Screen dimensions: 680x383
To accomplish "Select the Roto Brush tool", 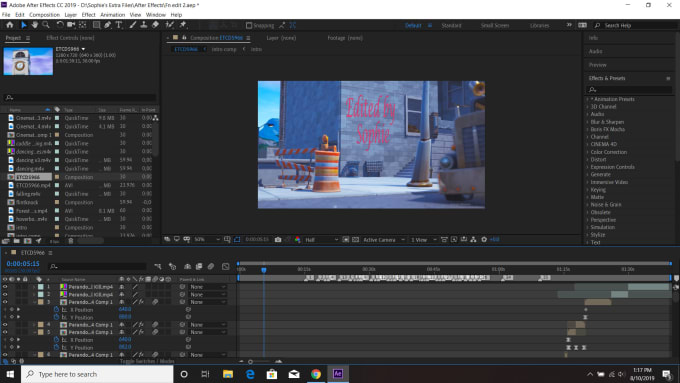I will point(170,25).
